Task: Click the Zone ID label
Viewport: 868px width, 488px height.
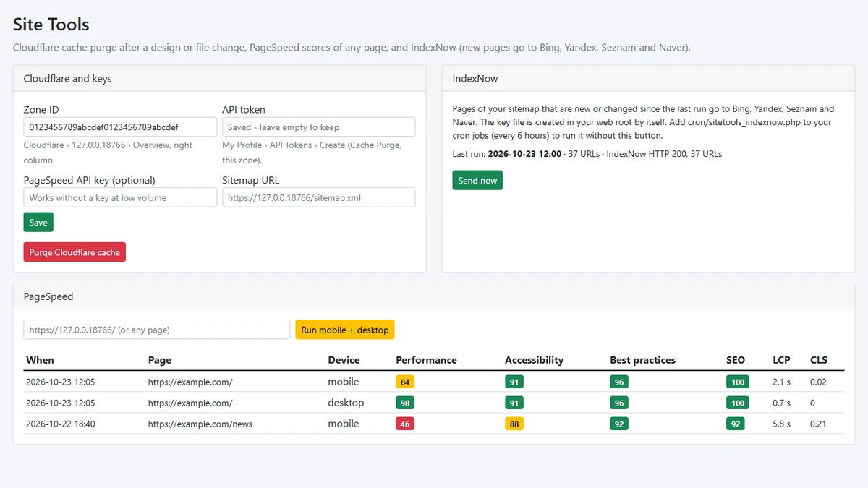Action: point(41,110)
